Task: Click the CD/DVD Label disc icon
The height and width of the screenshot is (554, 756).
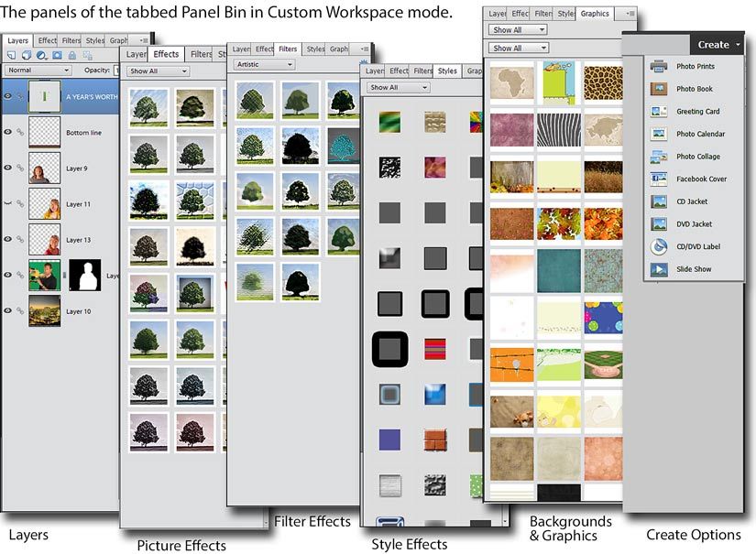Action: (x=659, y=246)
